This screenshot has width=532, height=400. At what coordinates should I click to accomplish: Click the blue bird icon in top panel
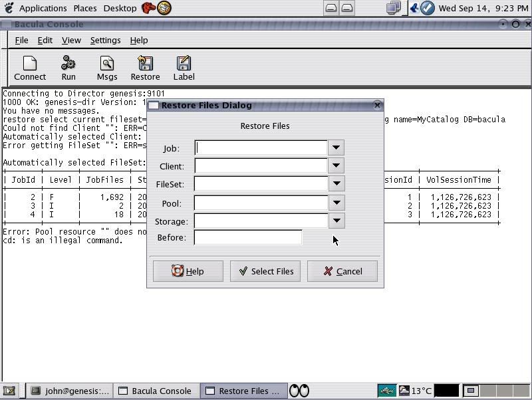(414, 8)
